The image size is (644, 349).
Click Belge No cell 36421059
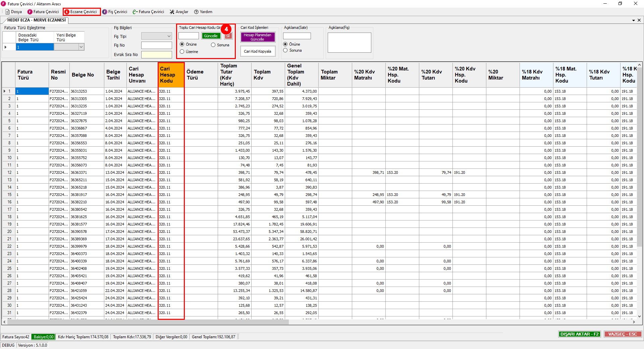click(87, 291)
